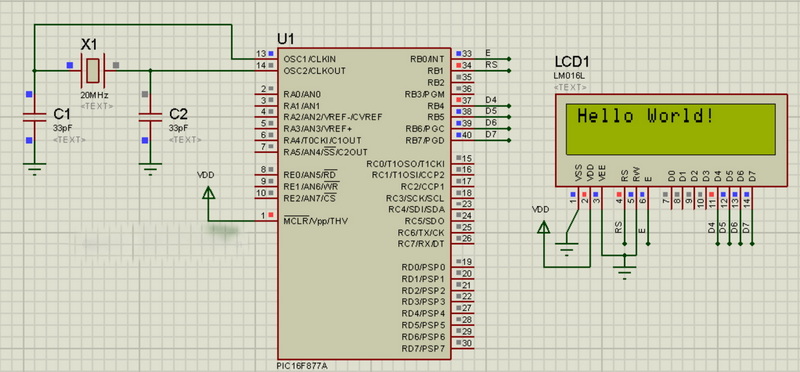Click the ground symbol wired to LCD VSS

pyautogui.click(x=567, y=249)
